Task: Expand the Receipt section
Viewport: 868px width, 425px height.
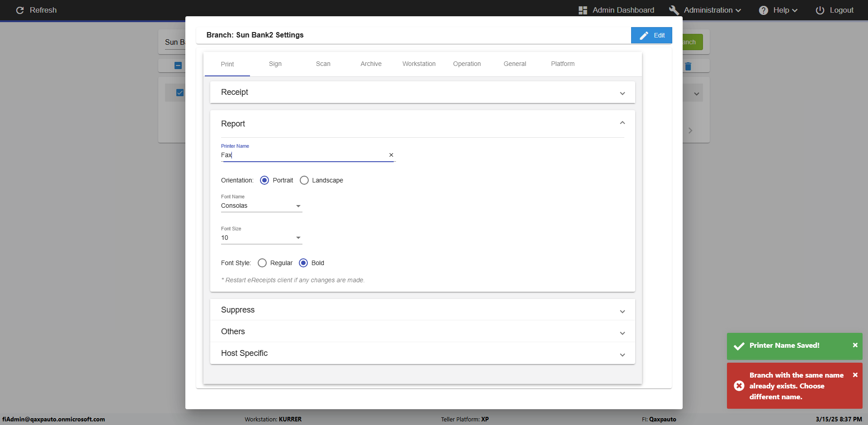Action: pyautogui.click(x=422, y=92)
